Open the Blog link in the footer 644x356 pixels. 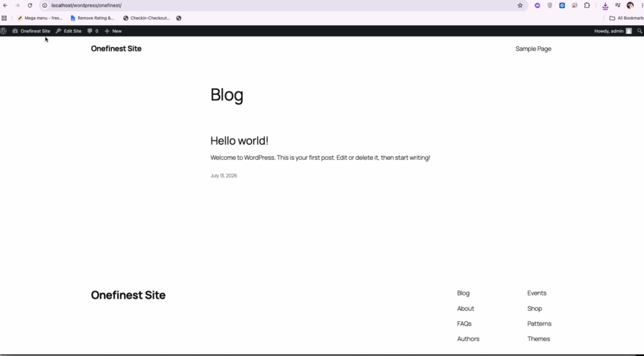point(464,292)
